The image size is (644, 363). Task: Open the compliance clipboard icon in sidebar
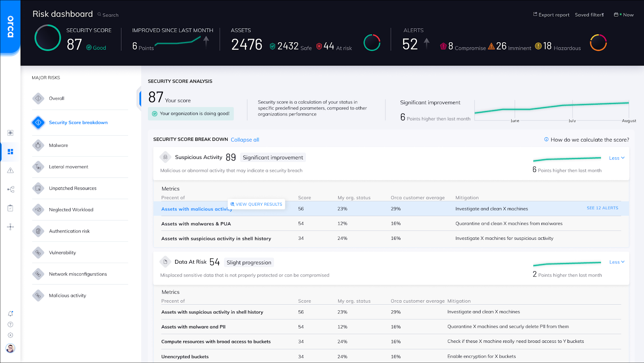click(x=10, y=208)
